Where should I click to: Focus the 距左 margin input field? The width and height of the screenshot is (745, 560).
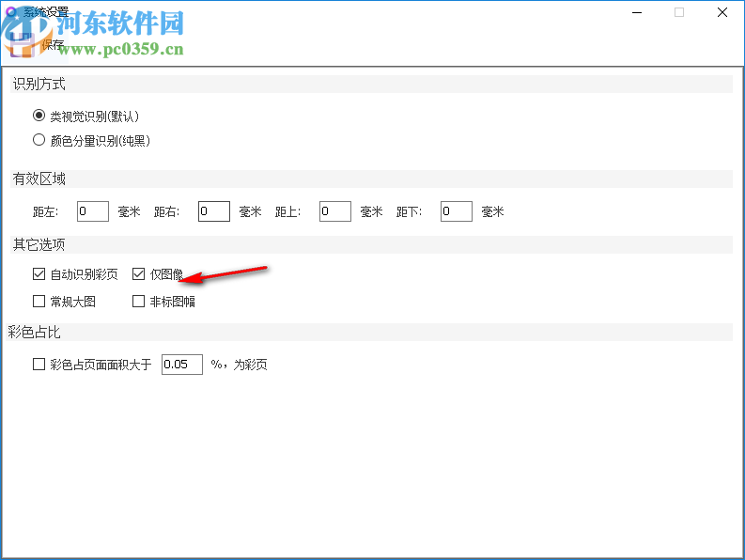[x=93, y=211]
